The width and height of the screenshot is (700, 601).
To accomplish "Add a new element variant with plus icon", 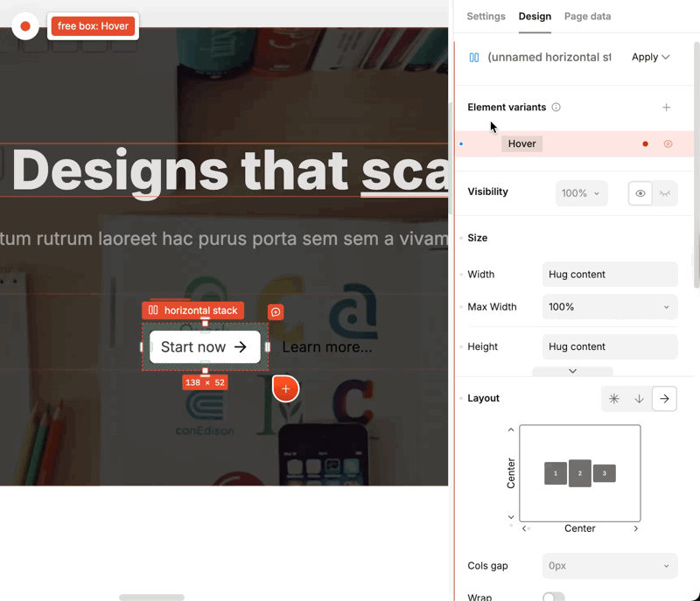I will [666, 108].
